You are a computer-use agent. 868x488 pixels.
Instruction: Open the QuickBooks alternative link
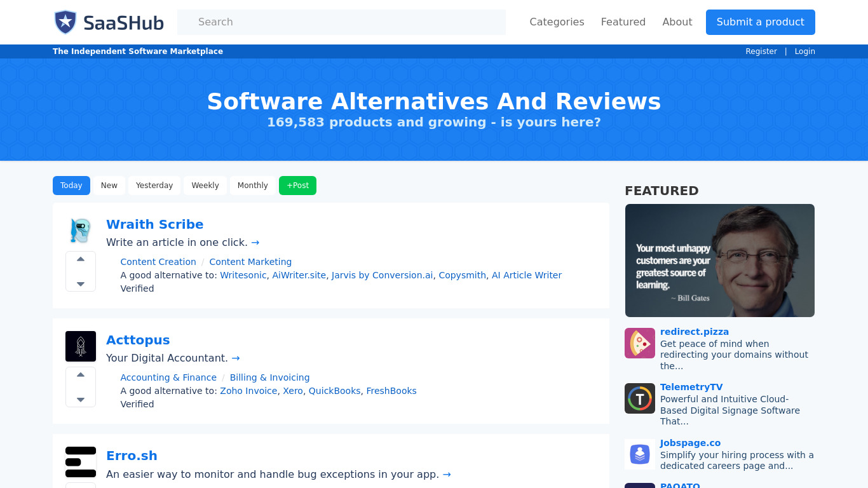[335, 391]
